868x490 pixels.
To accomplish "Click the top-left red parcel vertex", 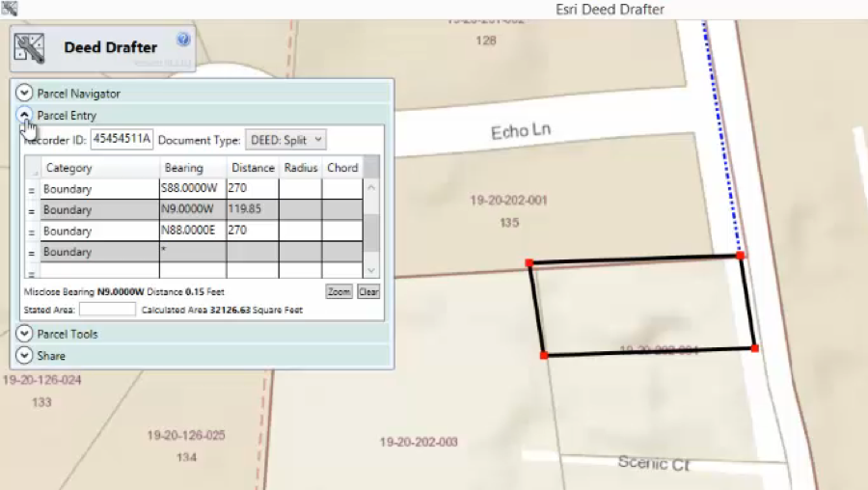I will point(529,263).
